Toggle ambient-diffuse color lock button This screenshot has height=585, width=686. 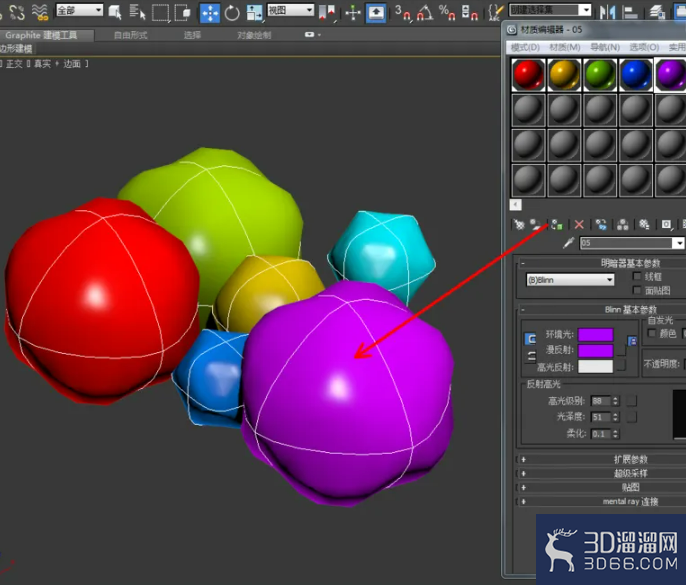pos(530,339)
